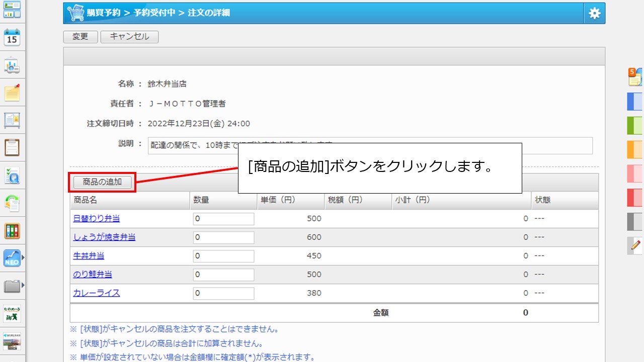
Task: Click the quantity field for 牛丼弁当
Action: 223,256
